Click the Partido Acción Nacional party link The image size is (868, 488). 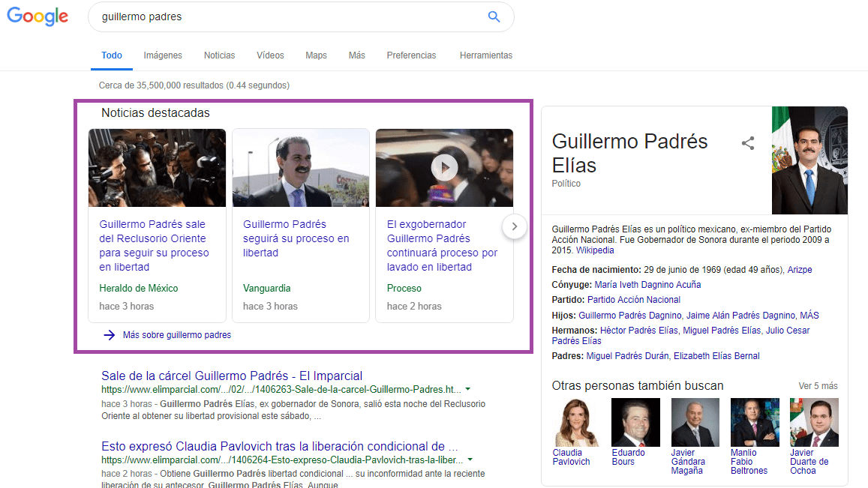click(x=633, y=300)
